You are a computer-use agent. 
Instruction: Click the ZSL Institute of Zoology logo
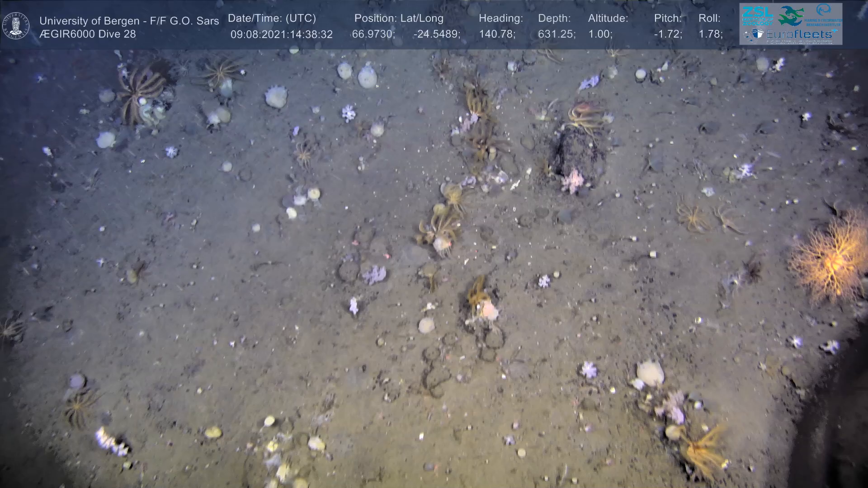(x=757, y=15)
